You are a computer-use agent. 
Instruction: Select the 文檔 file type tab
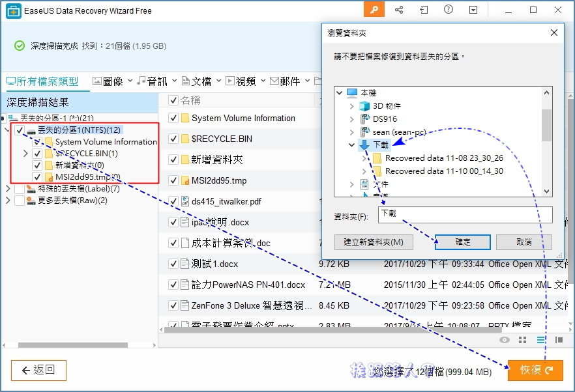point(197,81)
